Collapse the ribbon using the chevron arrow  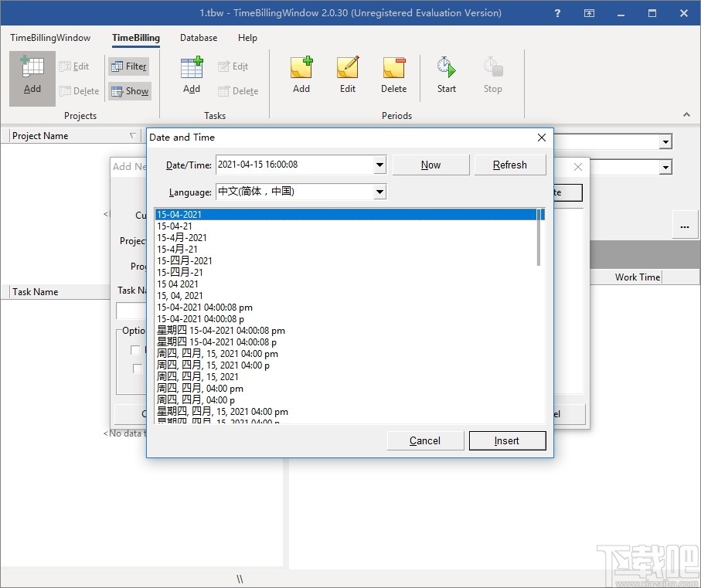click(x=686, y=115)
